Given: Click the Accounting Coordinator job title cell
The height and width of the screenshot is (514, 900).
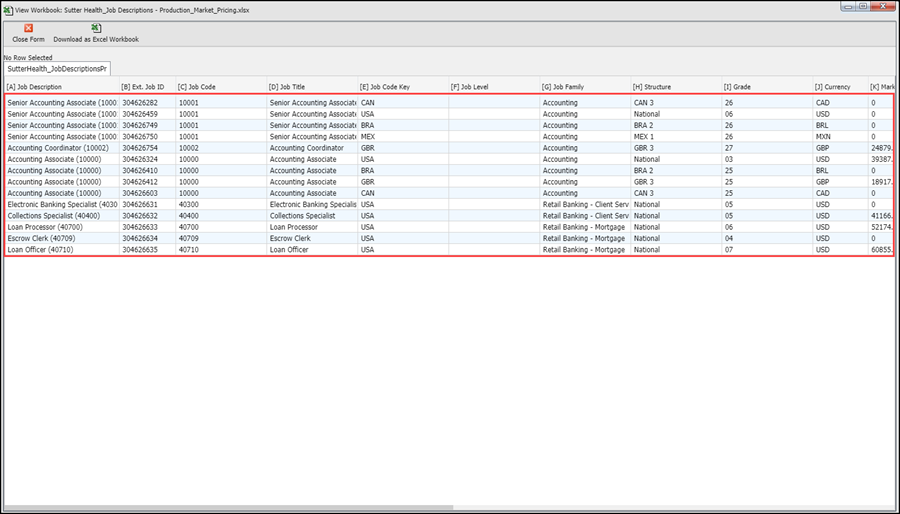Looking at the screenshot, I should [x=312, y=148].
